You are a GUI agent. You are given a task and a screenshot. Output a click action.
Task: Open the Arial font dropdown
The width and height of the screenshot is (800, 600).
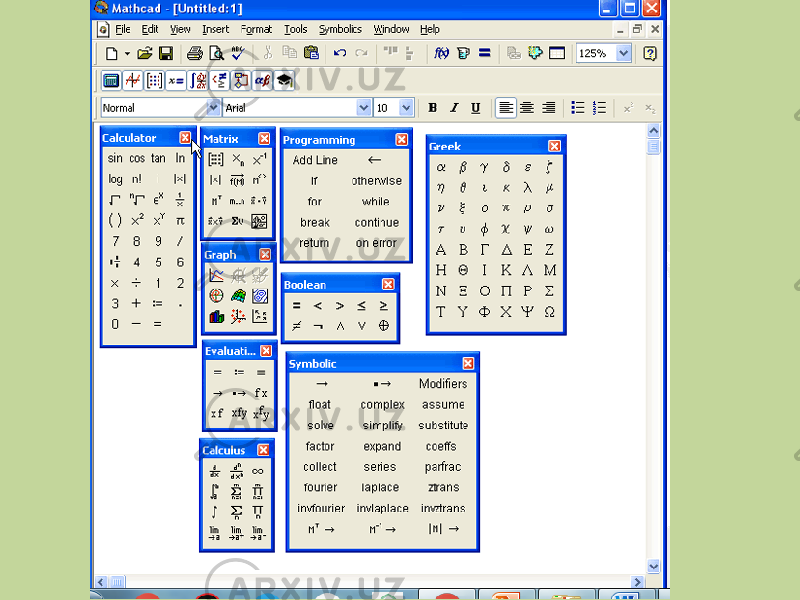point(363,108)
